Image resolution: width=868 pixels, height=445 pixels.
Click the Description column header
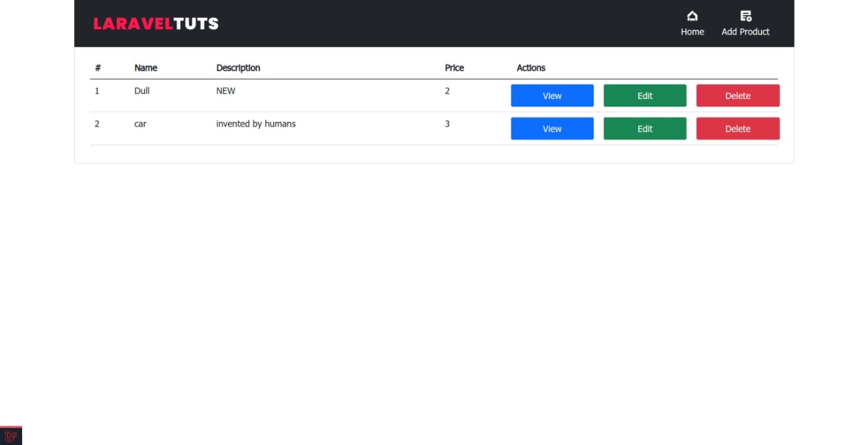click(238, 68)
